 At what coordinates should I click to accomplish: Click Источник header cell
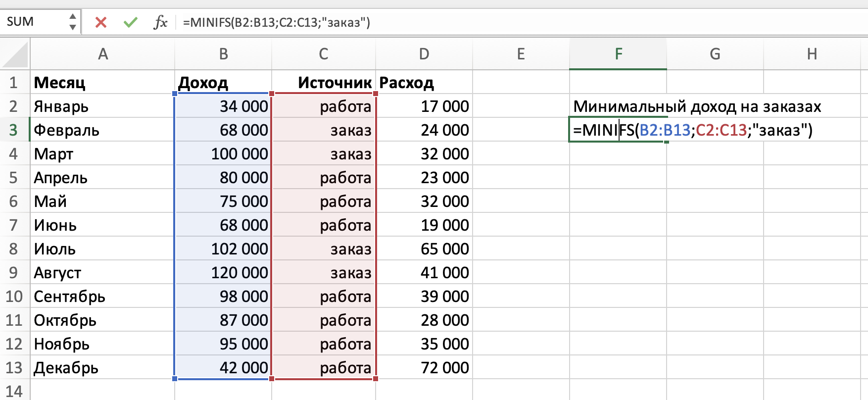coord(324,83)
